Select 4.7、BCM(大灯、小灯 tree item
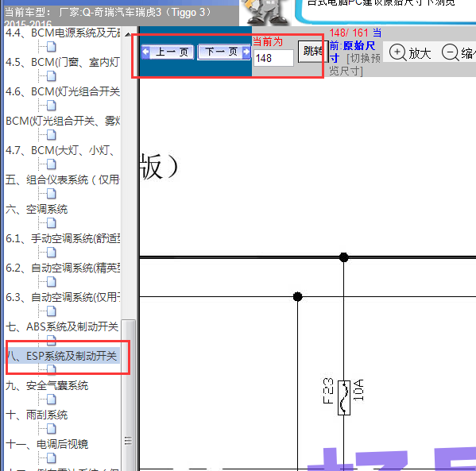476x471 pixels. pyautogui.click(x=60, y=150)
